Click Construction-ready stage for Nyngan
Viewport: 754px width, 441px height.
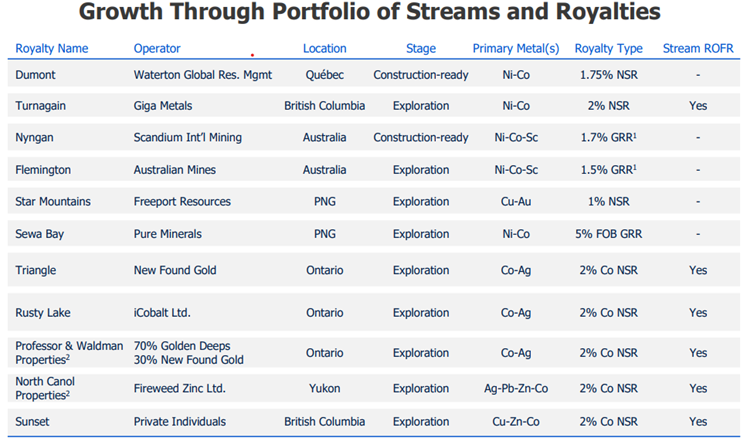(421, 138)
